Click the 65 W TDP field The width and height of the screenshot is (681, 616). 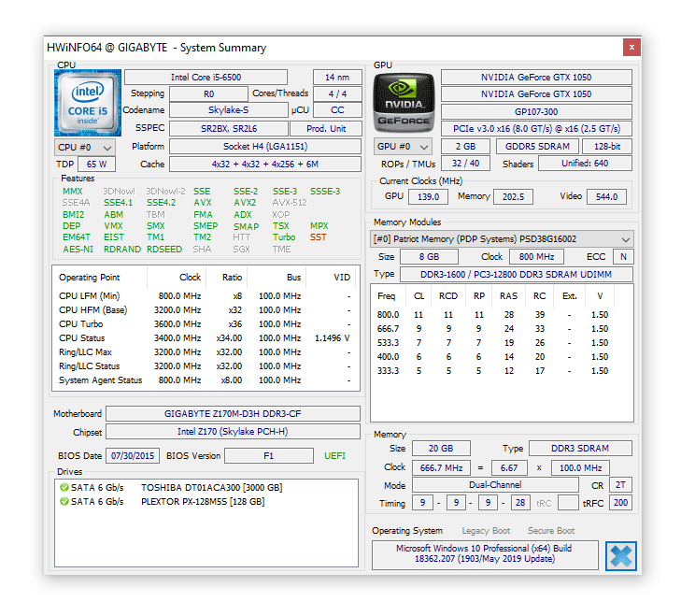[96, 165]
